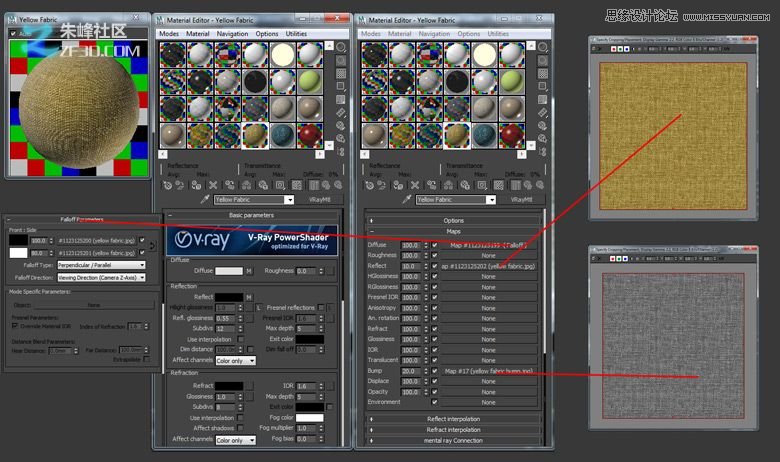Image resolution: width=780 pixels, height=462 pixels.
Task: Open Material ID Channel in Basic parameters editor
Action: (x=280, y=185)
